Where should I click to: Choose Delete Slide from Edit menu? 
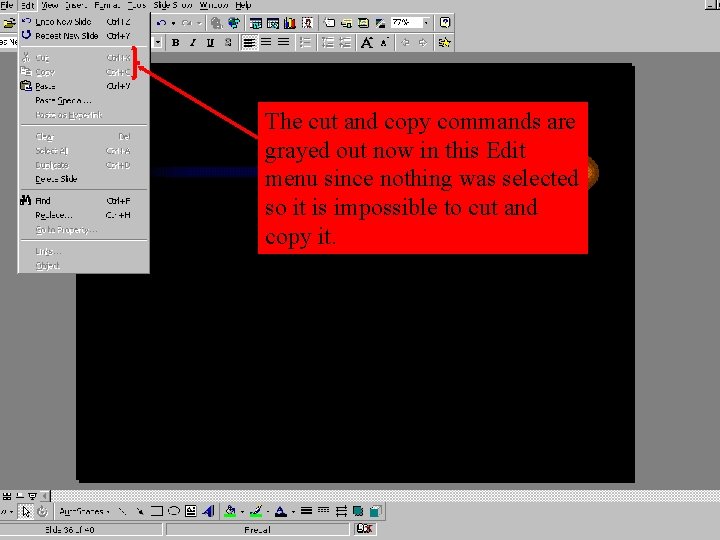click(x=84, y=179)
